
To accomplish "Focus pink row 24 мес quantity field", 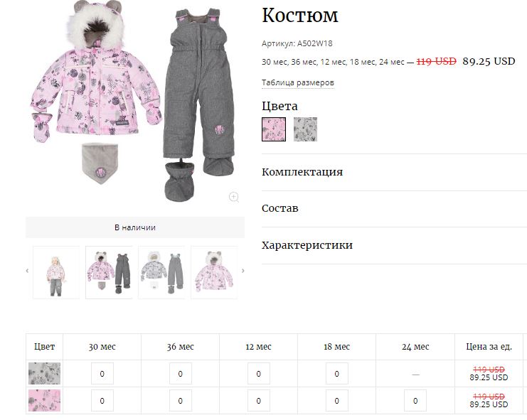I will point(415,401).
